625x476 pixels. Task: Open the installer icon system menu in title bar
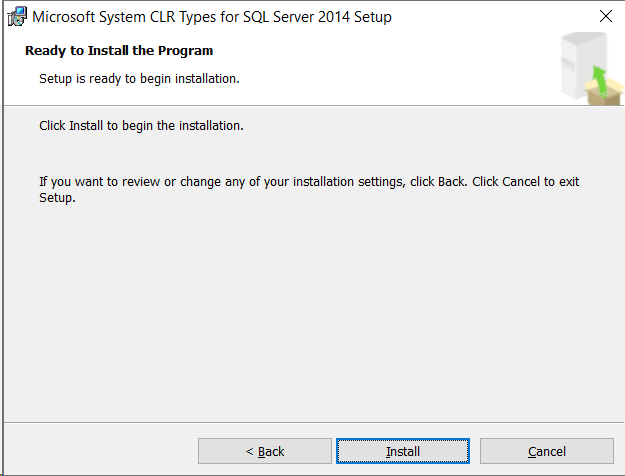coord(16,17)
